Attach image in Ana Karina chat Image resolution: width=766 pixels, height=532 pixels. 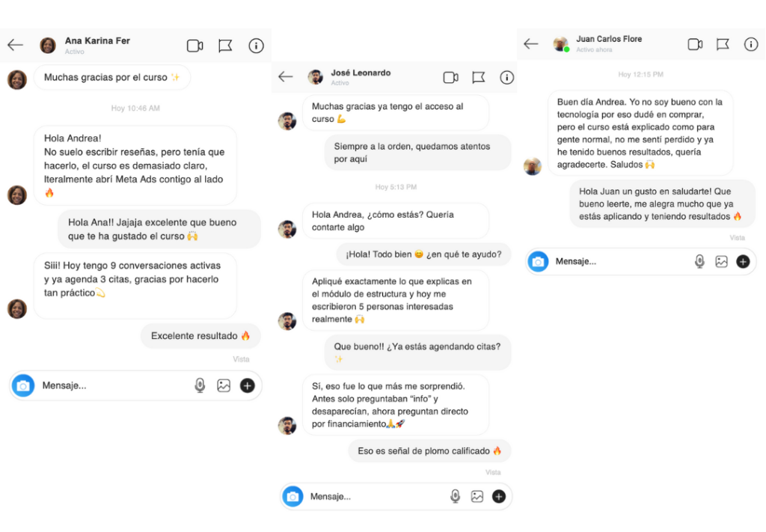pos(224,385)
